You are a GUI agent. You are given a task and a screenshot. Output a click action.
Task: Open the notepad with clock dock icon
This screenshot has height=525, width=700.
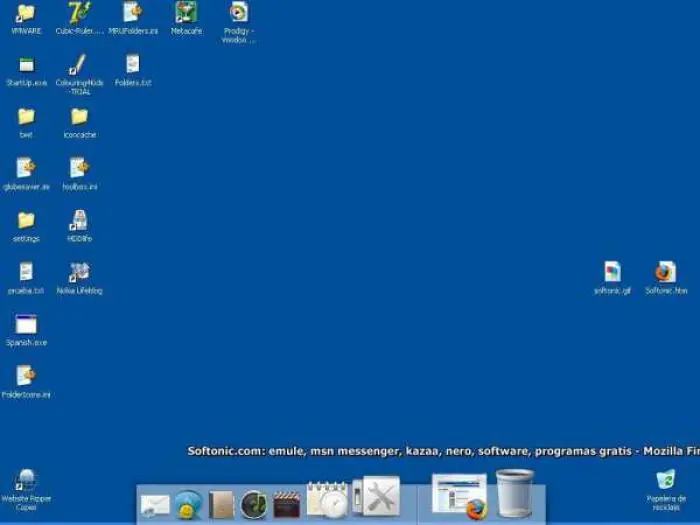tap(328, 500)
